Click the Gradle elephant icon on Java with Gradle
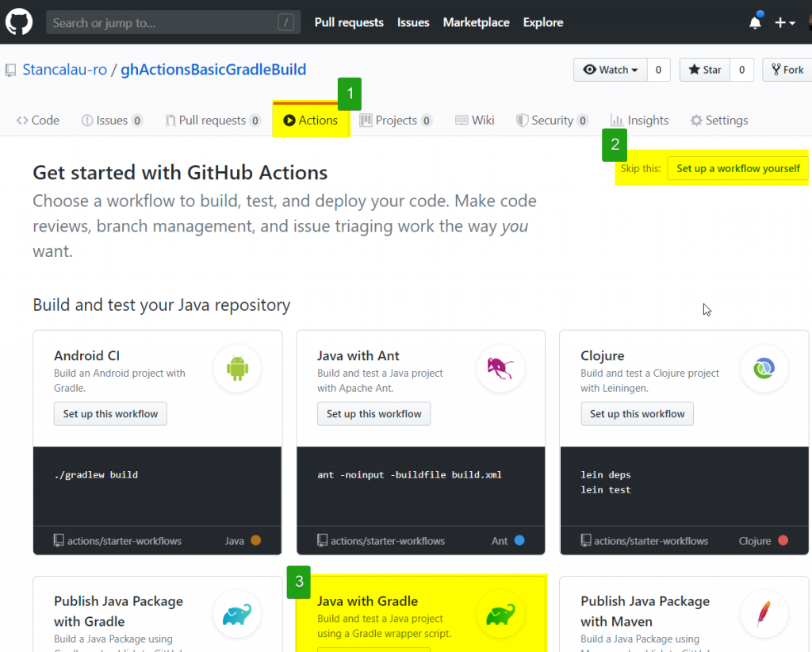 point(500,613)
